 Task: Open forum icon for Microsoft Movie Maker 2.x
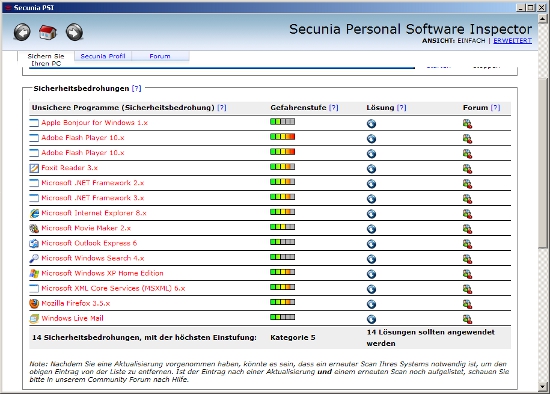(x=467, y=229)
